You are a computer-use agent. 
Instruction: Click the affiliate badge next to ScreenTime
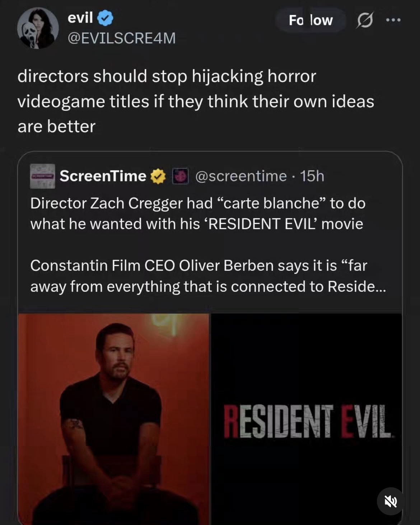pos(181,176)
